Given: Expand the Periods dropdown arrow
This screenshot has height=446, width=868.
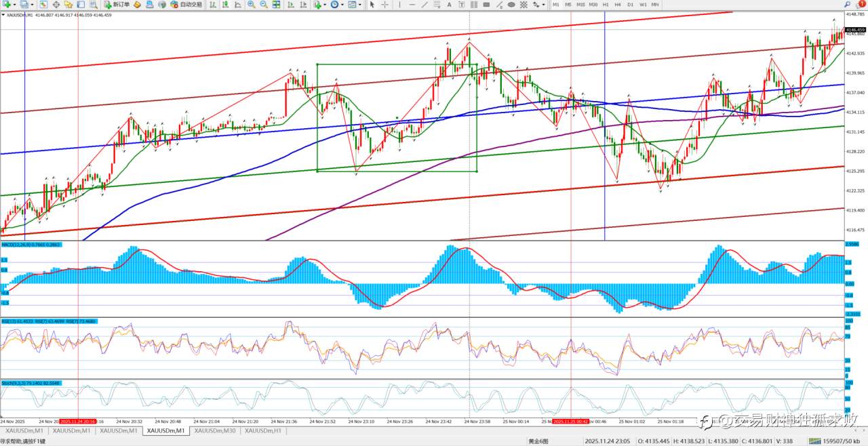Looking at the screenshot, I should [x=342, y=4].
